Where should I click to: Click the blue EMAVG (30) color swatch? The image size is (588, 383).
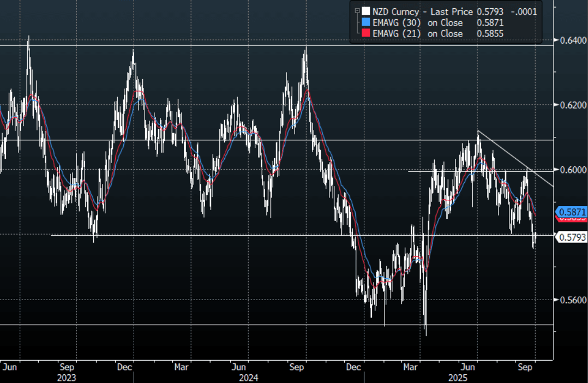point(365,23)
